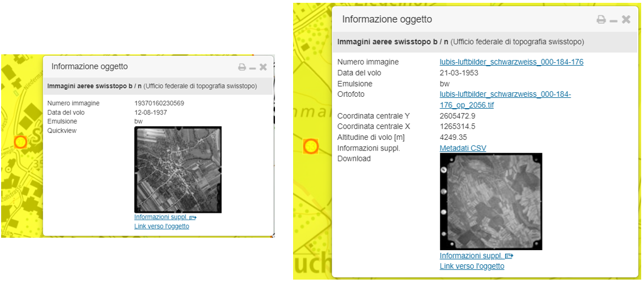Select the orange map marker beside 1937 popup
644x283 pixels.
[20, 142]
